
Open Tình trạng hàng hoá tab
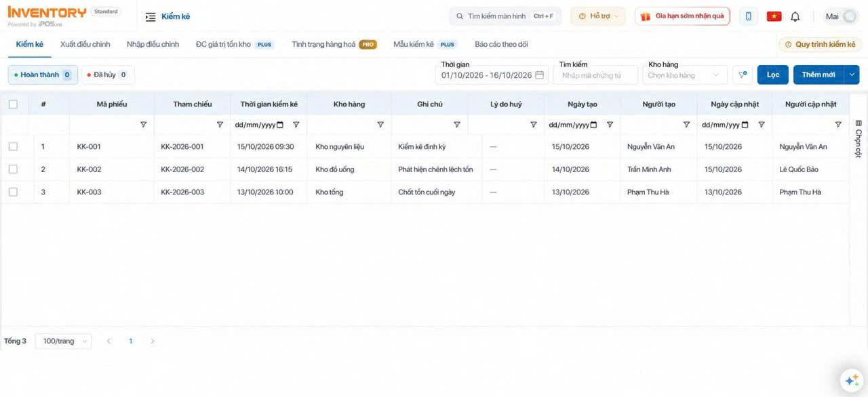(334, 44)
